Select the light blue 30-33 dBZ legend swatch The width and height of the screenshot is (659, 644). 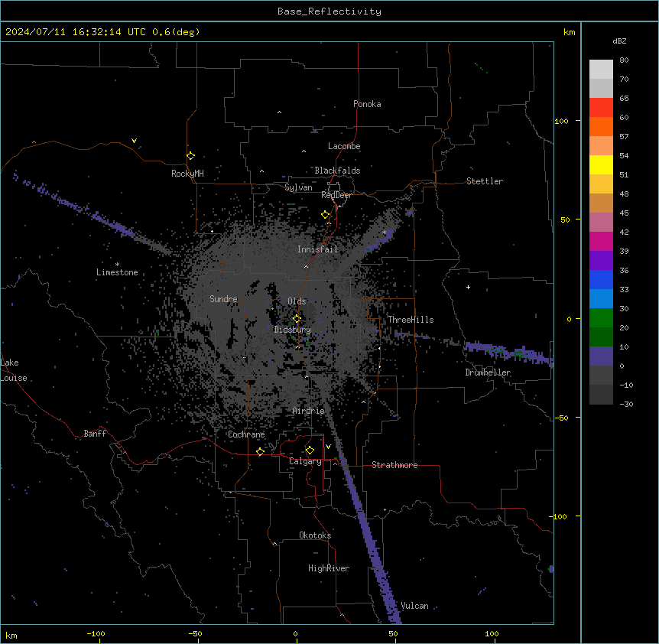tap(601, 299)
